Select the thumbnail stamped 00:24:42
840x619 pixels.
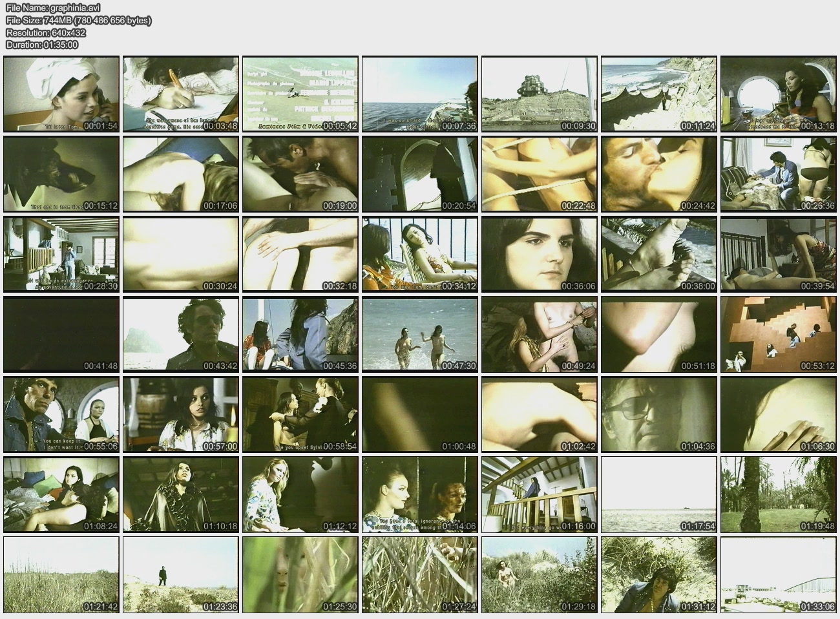pos(659,174)
